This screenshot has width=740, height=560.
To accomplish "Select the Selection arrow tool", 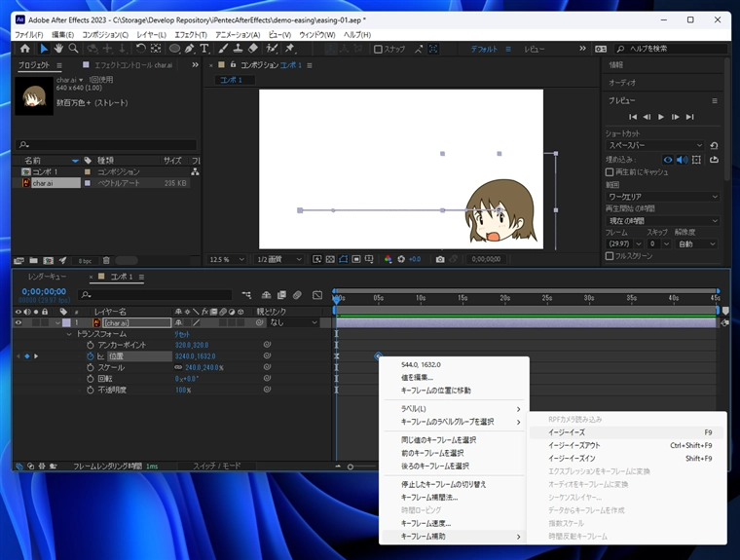I will pos(44,49).
